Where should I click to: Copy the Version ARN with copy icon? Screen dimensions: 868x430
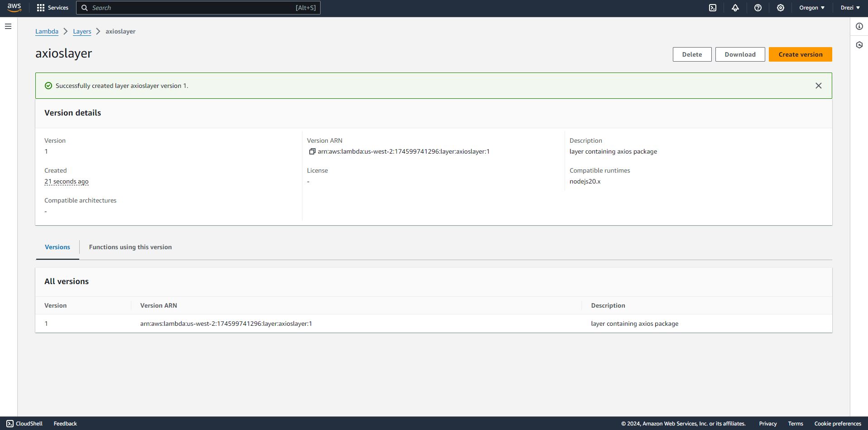click(312, 151)
